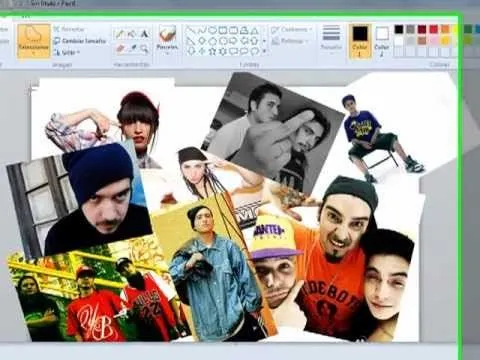Pick the gold palette swatch
Screen dimensions: 480x360
click(445, 41)
